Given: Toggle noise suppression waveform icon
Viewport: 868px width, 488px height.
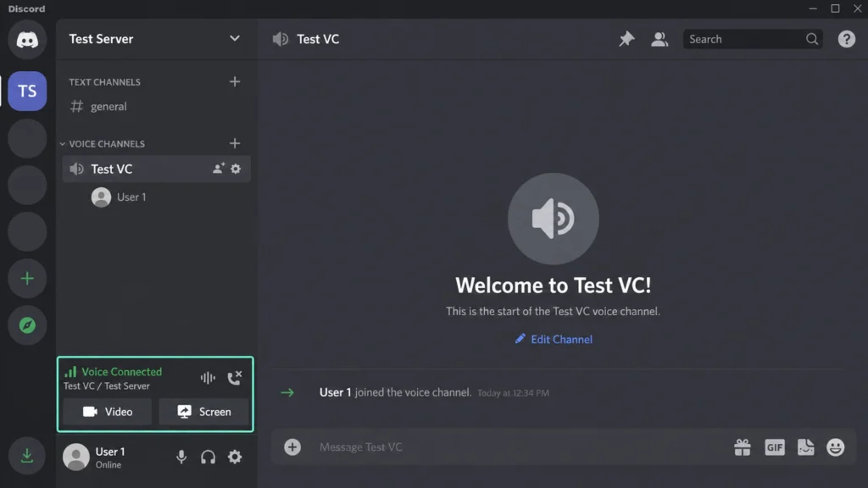Looking at the screenshot, I should pos(208,378).
